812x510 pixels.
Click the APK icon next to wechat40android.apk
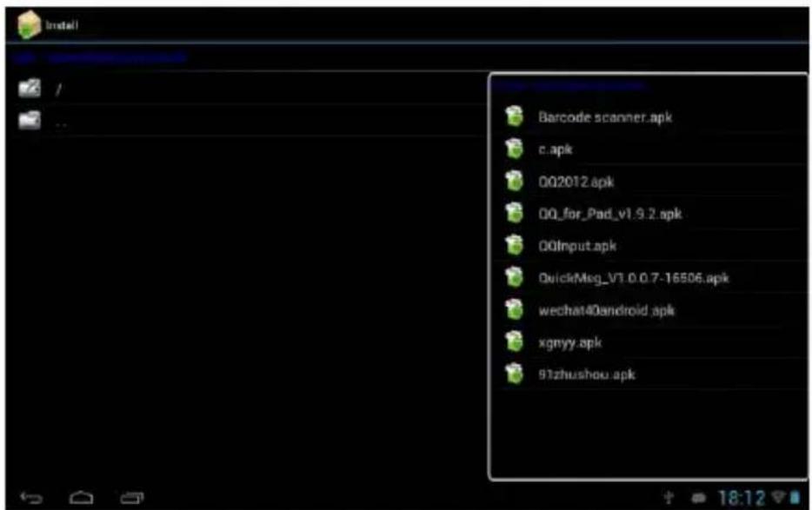tap(514, 309)
